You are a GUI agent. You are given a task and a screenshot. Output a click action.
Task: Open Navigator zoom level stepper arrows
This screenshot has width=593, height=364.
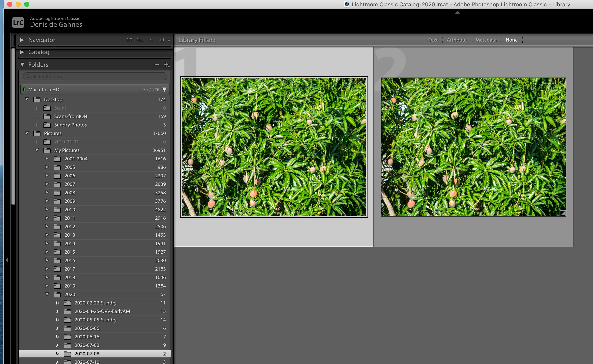169,40
